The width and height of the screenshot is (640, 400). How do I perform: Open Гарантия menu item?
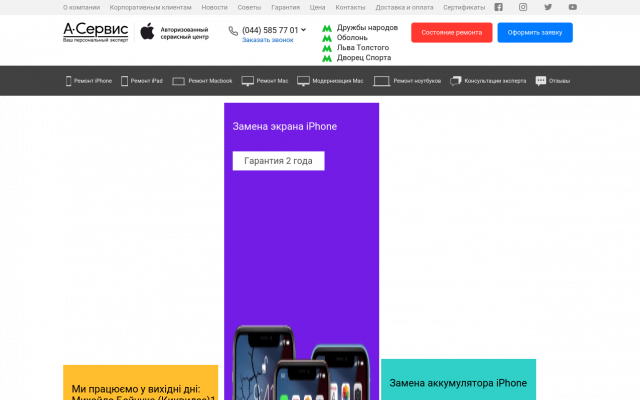click(285, 7)
